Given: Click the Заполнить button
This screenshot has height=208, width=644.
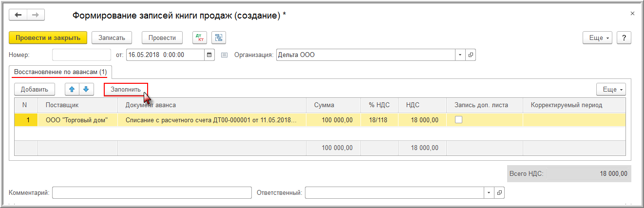Looking at the screenshot, I should click(126, 90).
